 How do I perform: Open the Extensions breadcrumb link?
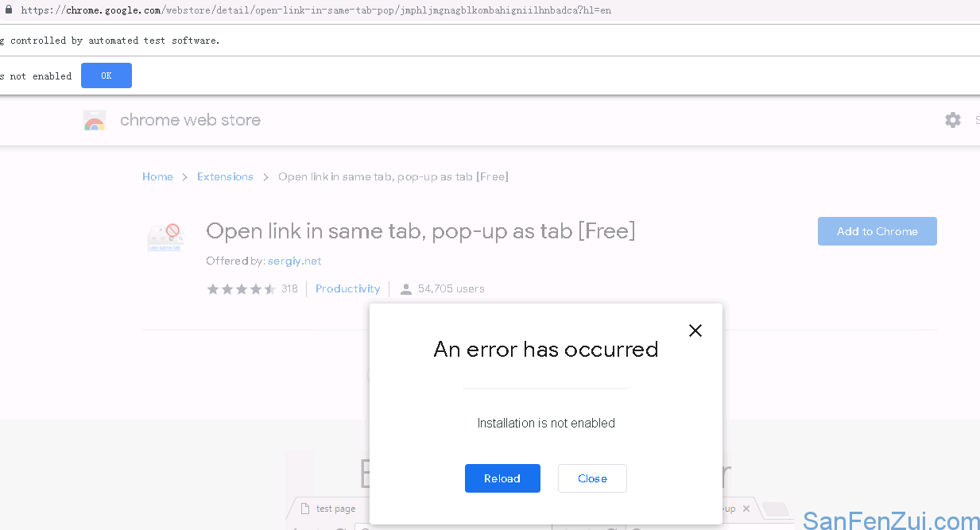(225, 176)
